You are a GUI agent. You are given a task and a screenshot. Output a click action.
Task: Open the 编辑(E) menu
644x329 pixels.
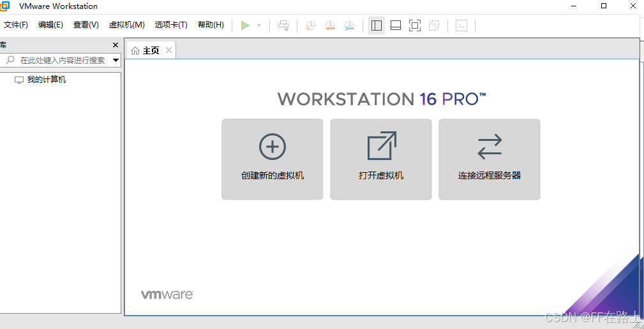point(50,25)
